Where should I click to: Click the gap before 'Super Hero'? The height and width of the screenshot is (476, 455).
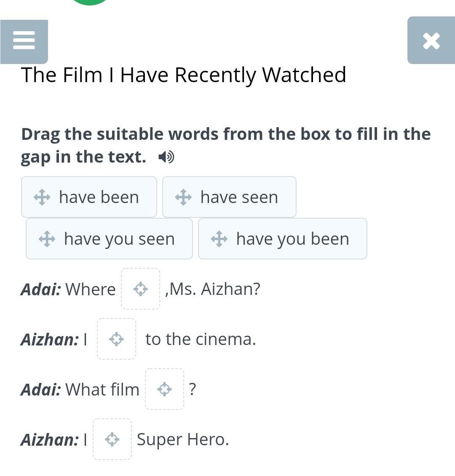[x=112, y=439]
